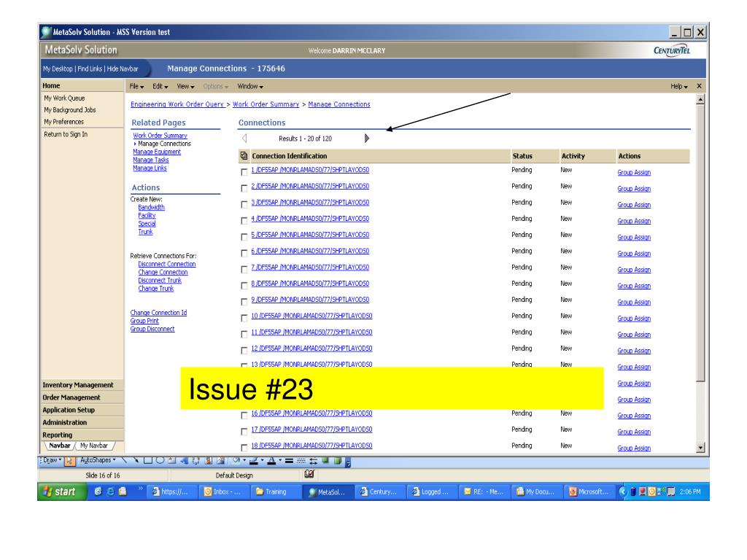This screenshot has height=560, width=747.
Task: Check the box for connection 9
Action: [244, 301]
